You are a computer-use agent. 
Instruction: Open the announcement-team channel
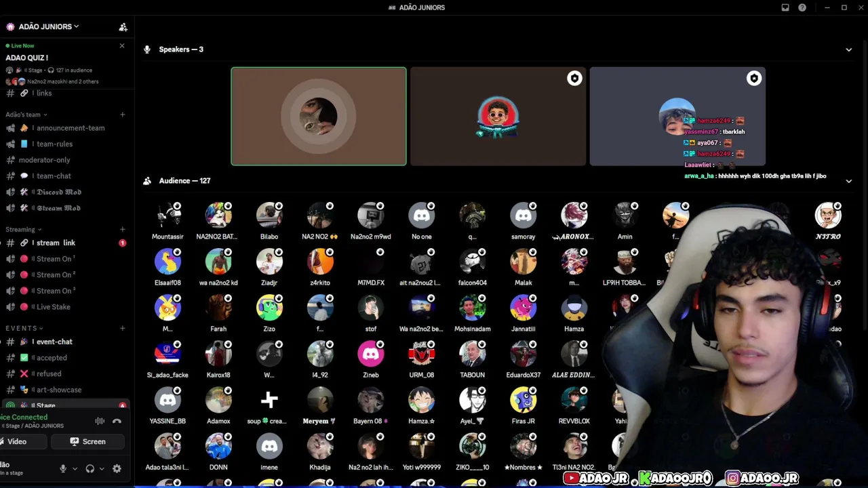point(65,127)
